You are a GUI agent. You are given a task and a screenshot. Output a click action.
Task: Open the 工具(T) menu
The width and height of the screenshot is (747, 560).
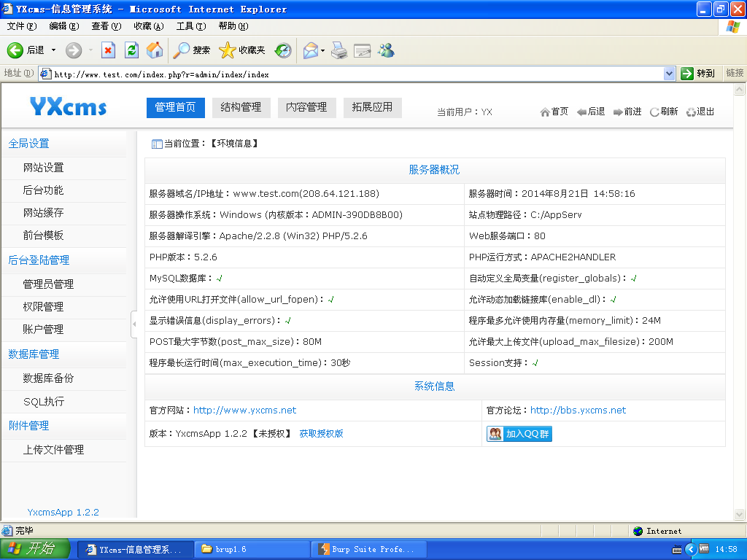point(191,26)
